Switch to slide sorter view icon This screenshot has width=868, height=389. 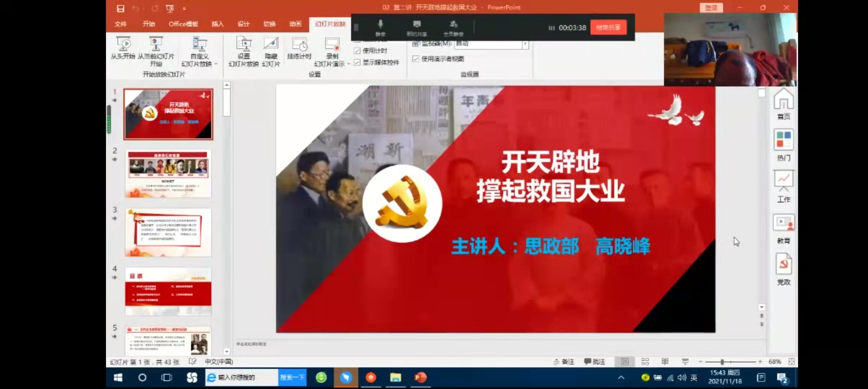coord(645,361)
